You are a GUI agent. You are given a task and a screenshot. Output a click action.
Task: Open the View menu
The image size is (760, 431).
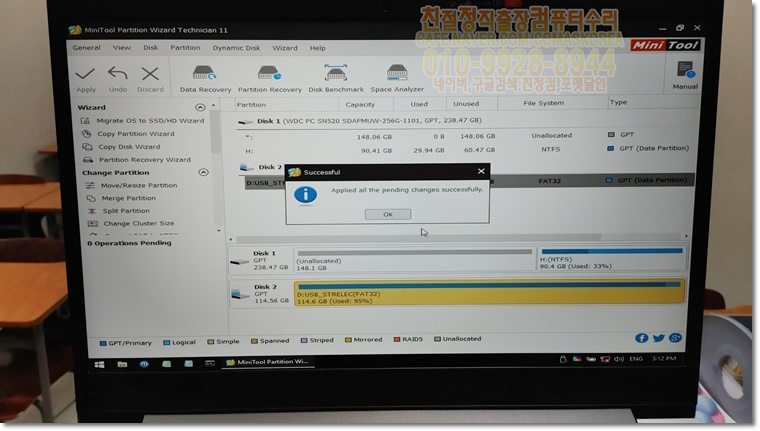coord(122,48)
